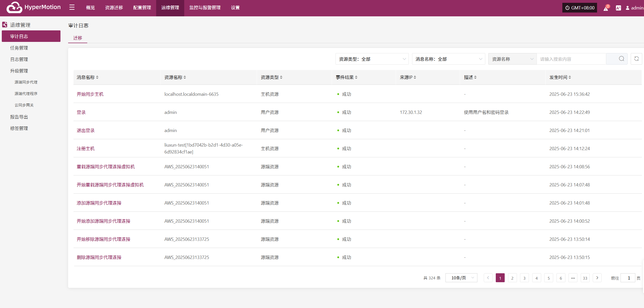Open the 退出登录 log entry
This screenshot has width=644, height=308.
(85, 130)
